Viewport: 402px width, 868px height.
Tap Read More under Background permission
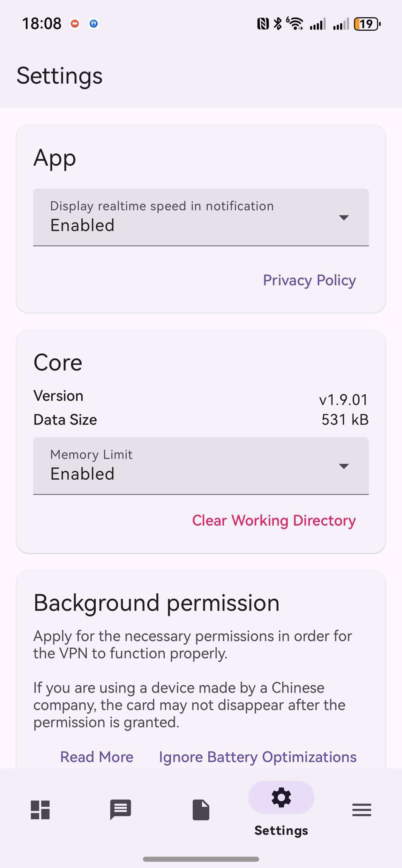[97, 757]
